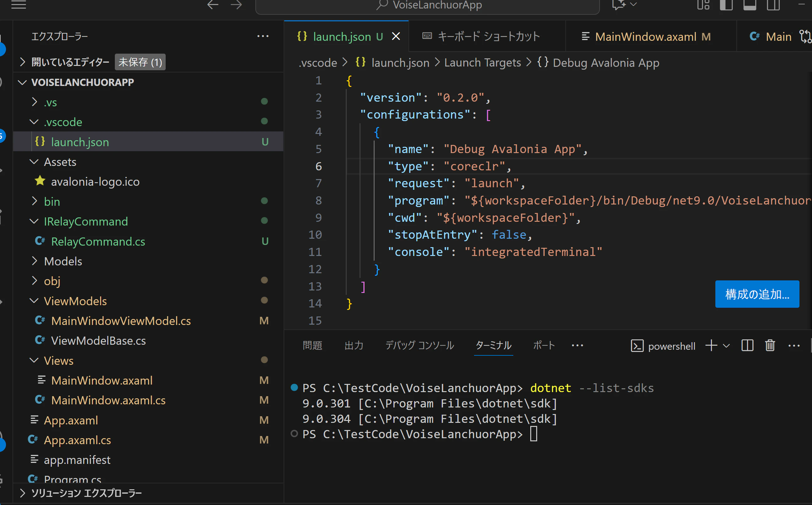The image size is (812, 505).
Task: Toggle primary sidebar visibility
Action: (726, 5)
